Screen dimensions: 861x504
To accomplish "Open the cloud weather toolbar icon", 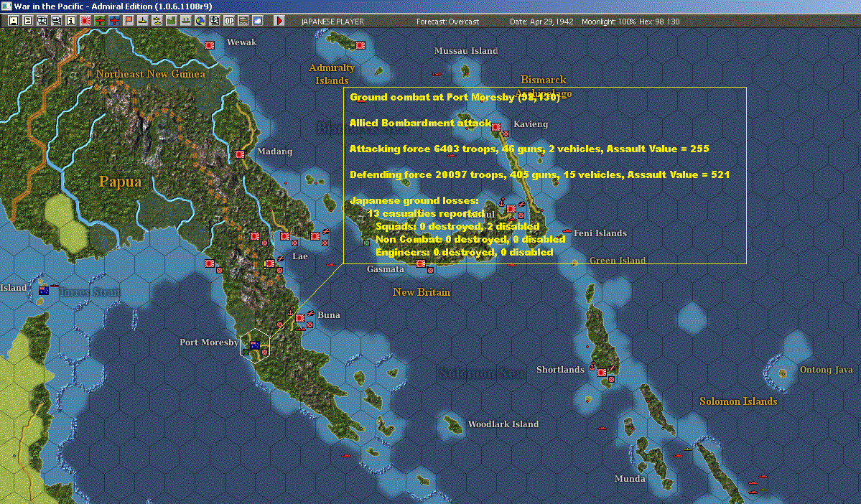I will pyautogui.click(x=257, y=21).
